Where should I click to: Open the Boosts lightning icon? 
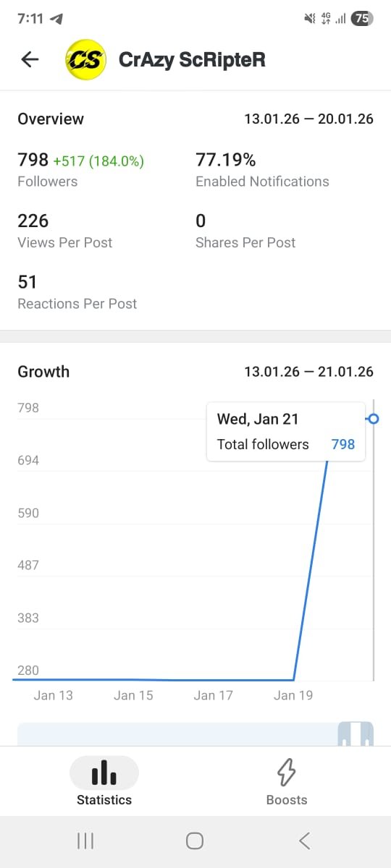pos(287,773)
